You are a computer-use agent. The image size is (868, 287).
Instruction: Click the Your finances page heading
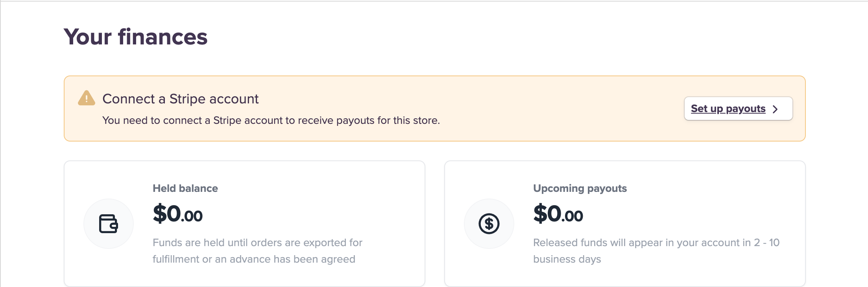pos(135,37)
